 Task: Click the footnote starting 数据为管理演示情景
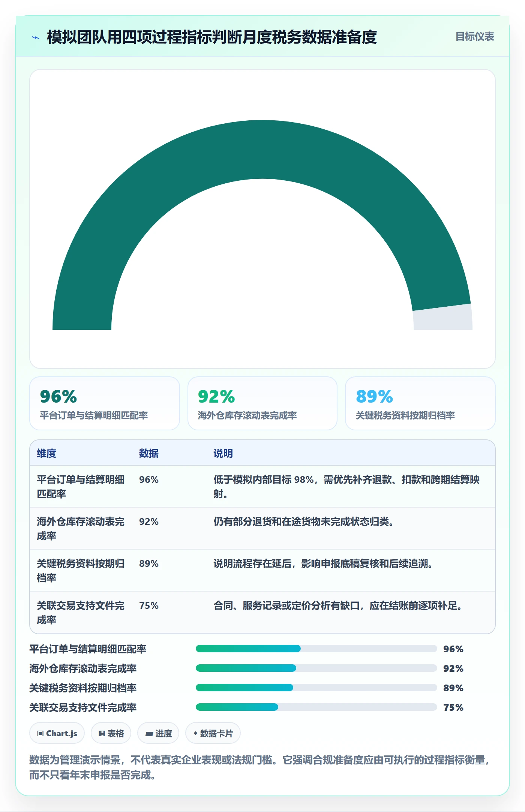click(x=260, y=767)
